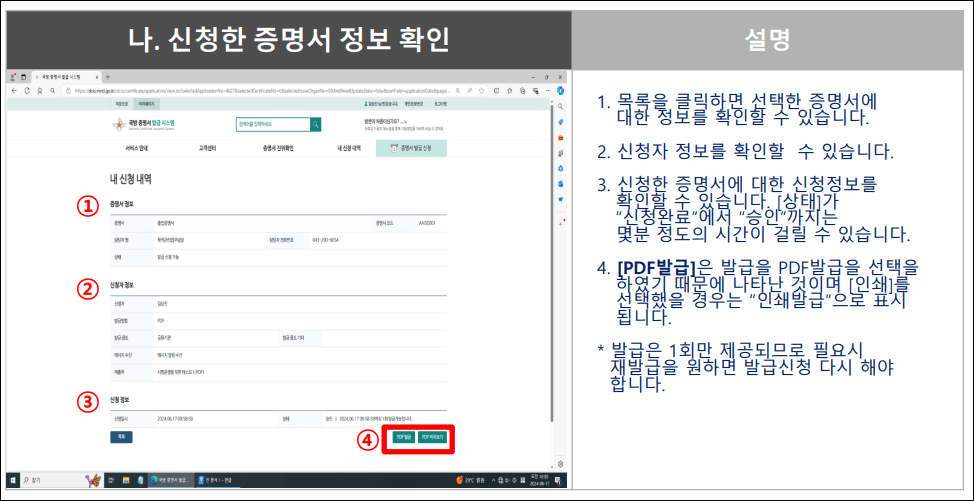
Task: Select the 증명서 발급 신청 tab
Action: 411,148
